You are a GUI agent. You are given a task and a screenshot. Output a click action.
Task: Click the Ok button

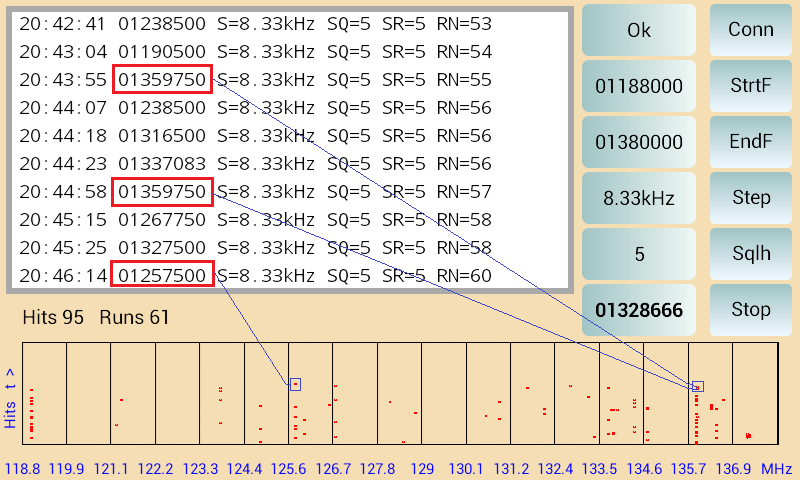click(x=639, y=30)
